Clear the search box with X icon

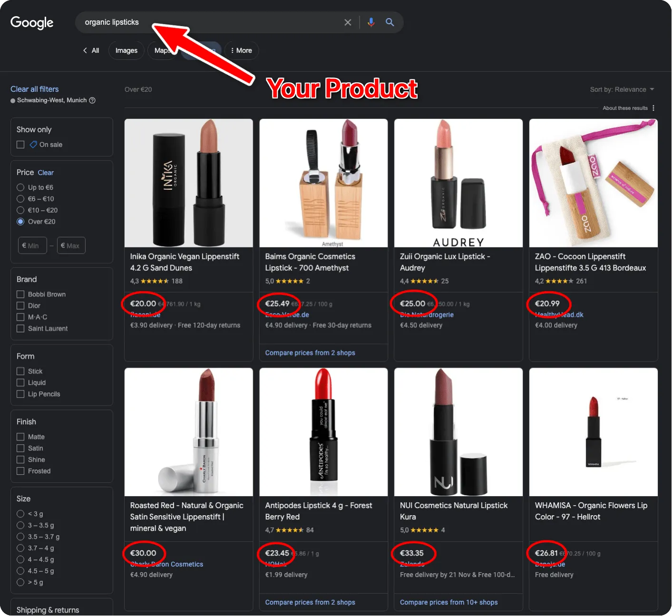[348, 22]
